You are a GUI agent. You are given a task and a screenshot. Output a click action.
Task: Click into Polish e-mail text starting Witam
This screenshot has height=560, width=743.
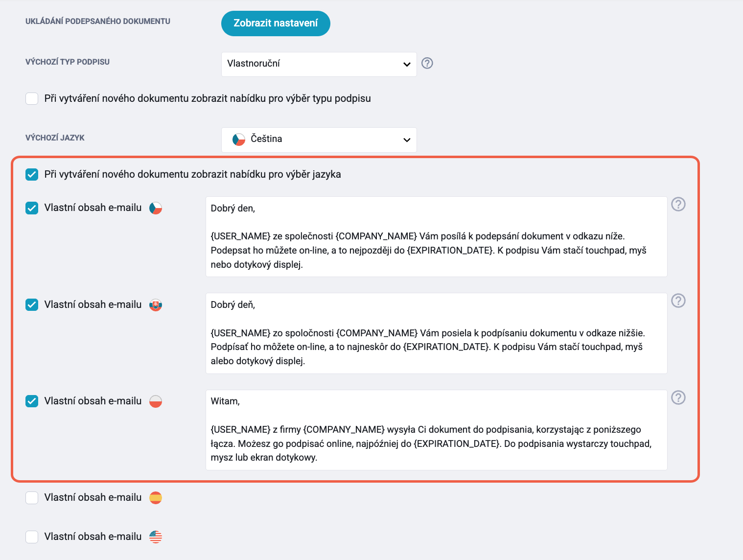437,430
